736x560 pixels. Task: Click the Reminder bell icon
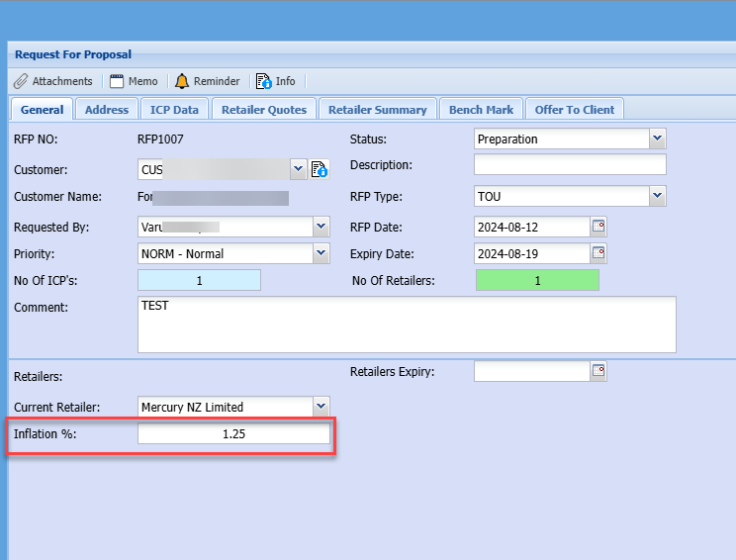(182, 81)
